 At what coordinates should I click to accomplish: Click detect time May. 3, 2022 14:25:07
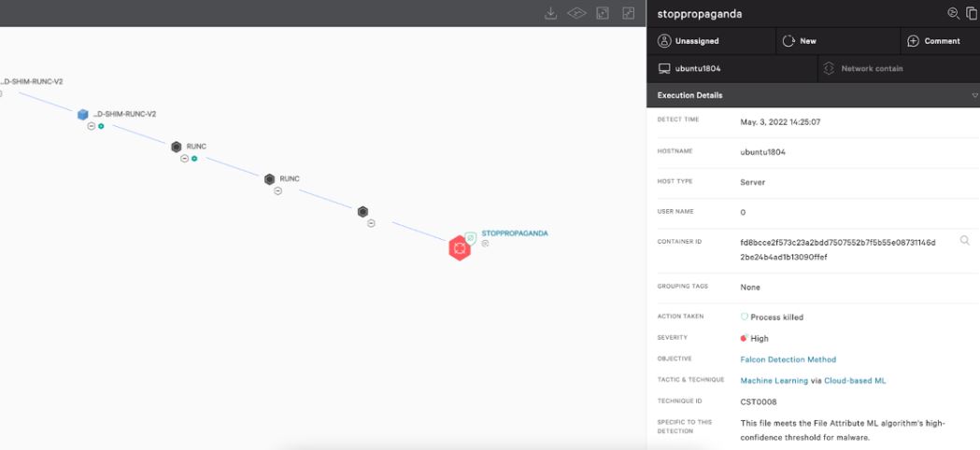(780, 122)
